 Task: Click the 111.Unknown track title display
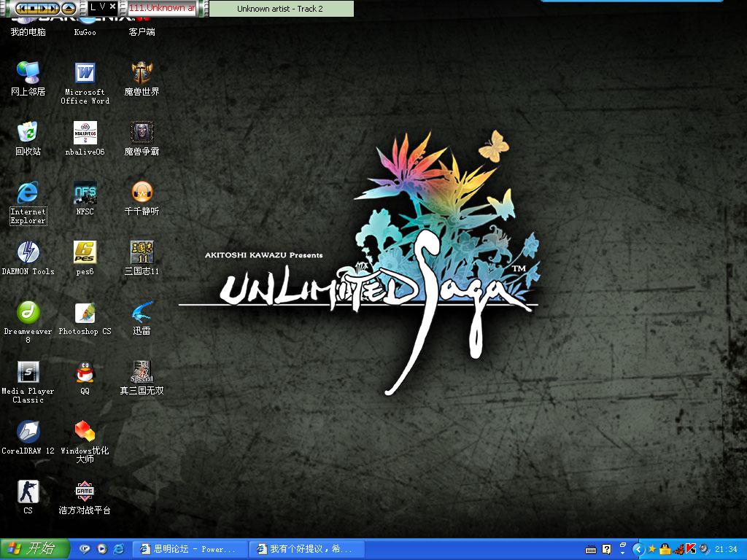click(x=162, y=8)
